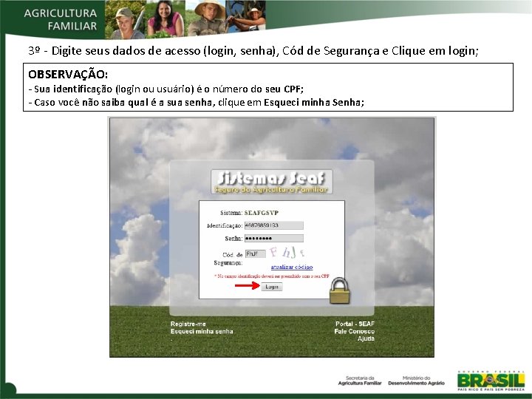Open the 'Portal - SEAF' link

tap(355, 324)
